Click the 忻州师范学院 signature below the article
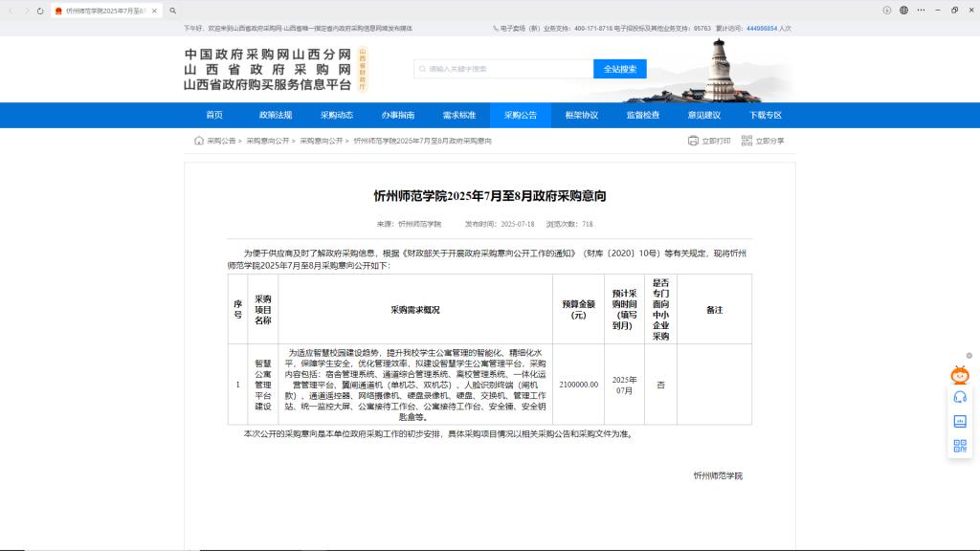Screen dimensions: 980x551 (x=718, y=476)
